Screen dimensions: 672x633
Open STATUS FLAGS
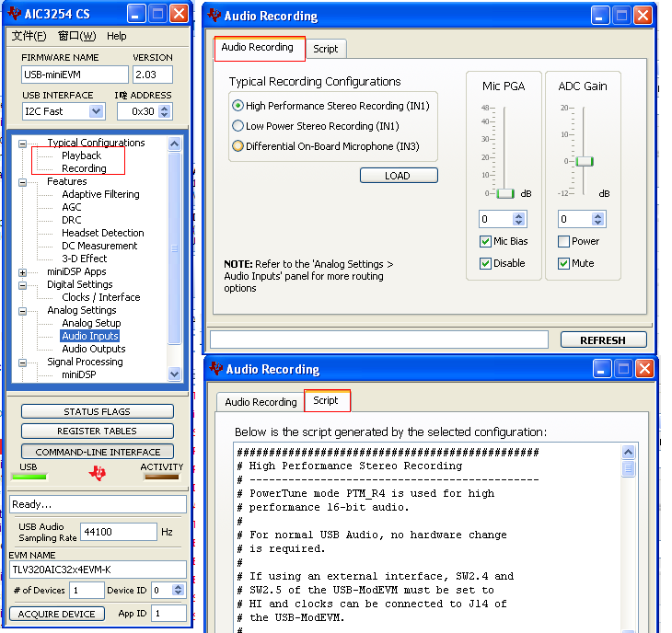click(x=98, y=411)
